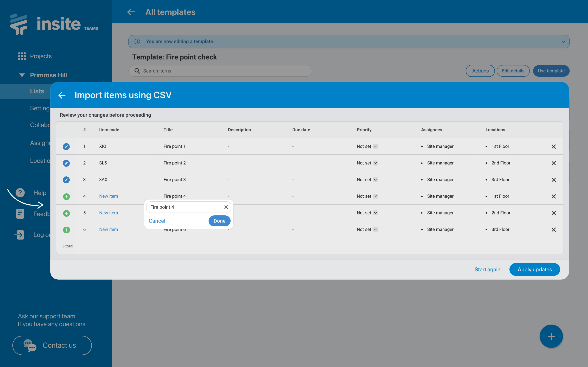
Task: Expand the editing template info banner
Action: pyautogui.click(x=563, y=42)
